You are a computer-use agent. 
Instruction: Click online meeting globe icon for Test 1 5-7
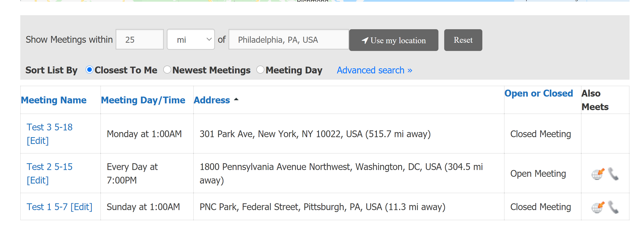click(x=598, y=207)
